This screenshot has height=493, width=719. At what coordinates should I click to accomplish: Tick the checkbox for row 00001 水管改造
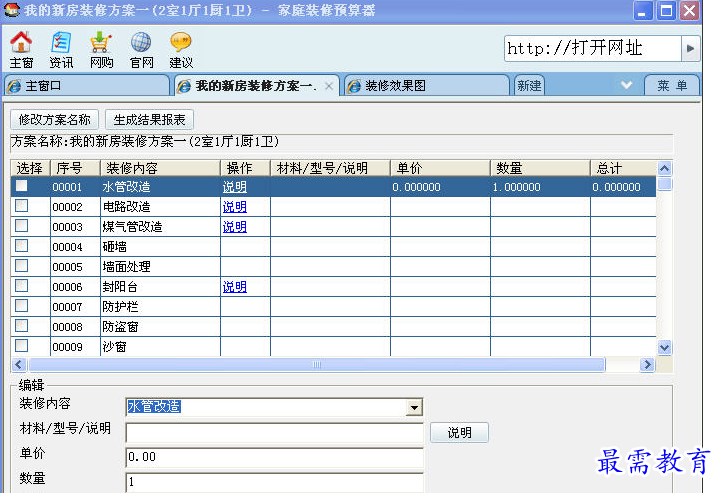[x=22, y=186]
